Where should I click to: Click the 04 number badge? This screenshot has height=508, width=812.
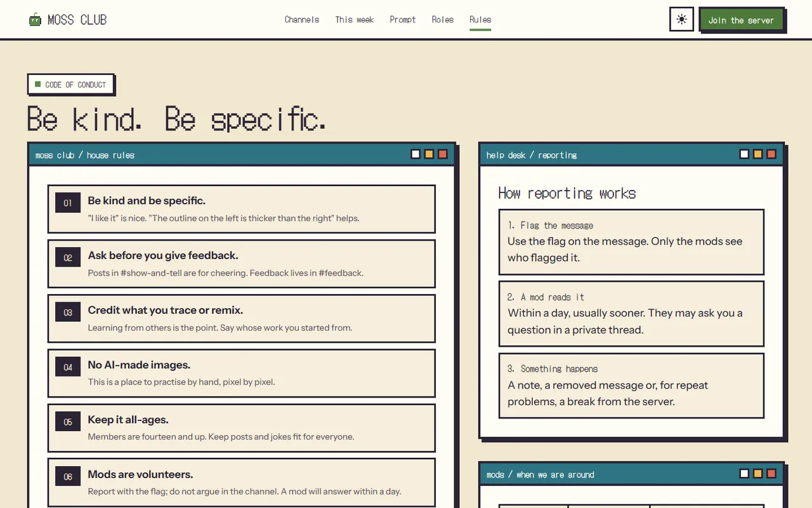tap(68, 367)
